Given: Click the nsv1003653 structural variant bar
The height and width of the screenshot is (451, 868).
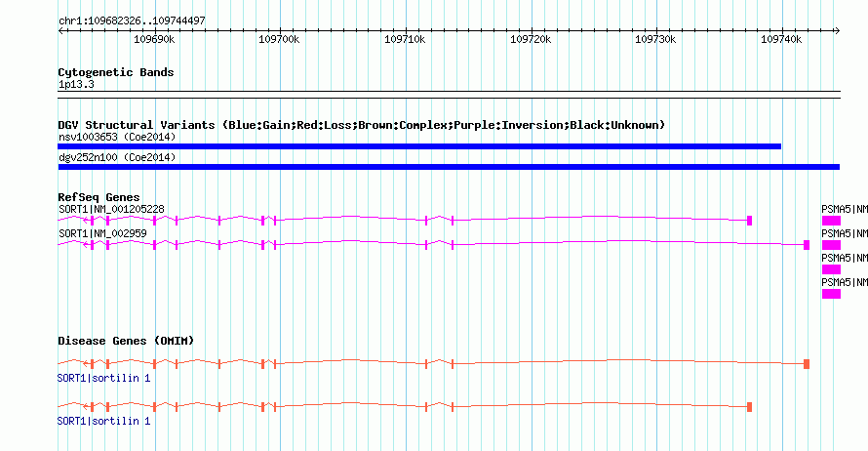Looking at the screenshot, I should tap(419, 146).
